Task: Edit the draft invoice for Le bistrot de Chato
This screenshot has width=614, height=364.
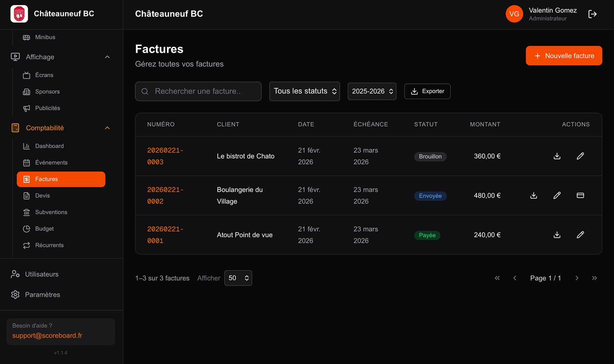Action: point(580,156)
